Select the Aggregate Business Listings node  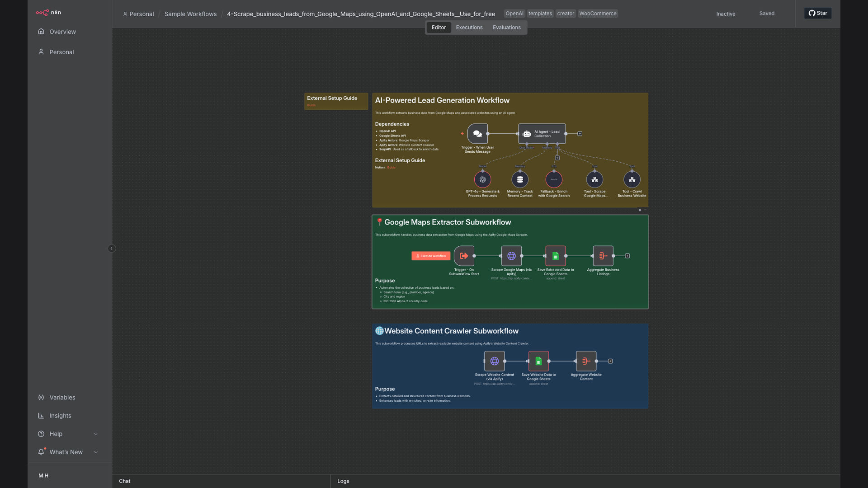pyautogui.click(x=603, y=256)
